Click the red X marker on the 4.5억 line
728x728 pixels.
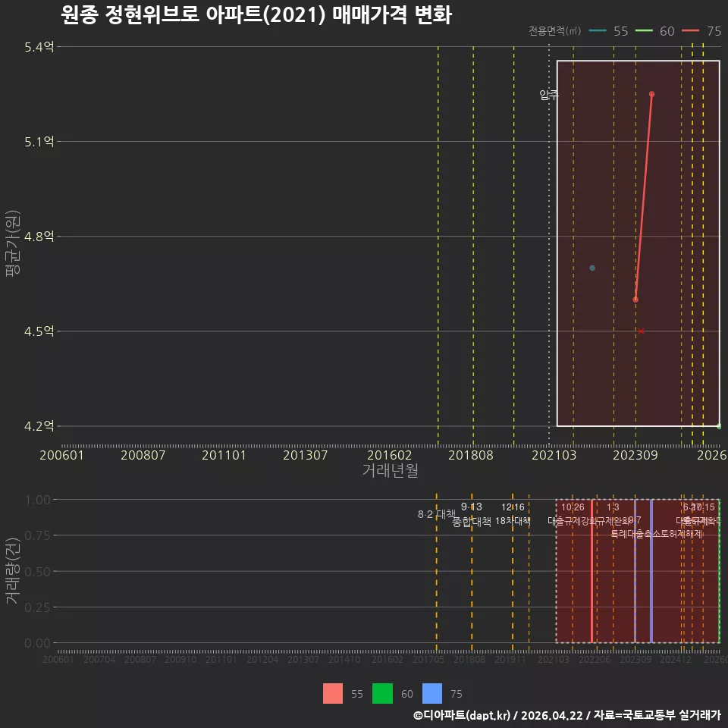click(x=641, y=331)
